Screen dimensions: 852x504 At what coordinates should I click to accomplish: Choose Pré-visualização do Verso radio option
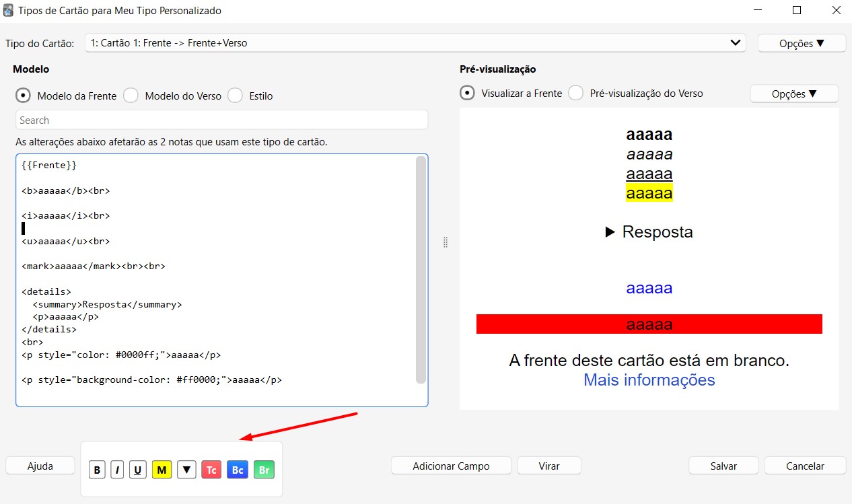coord(576,94)
